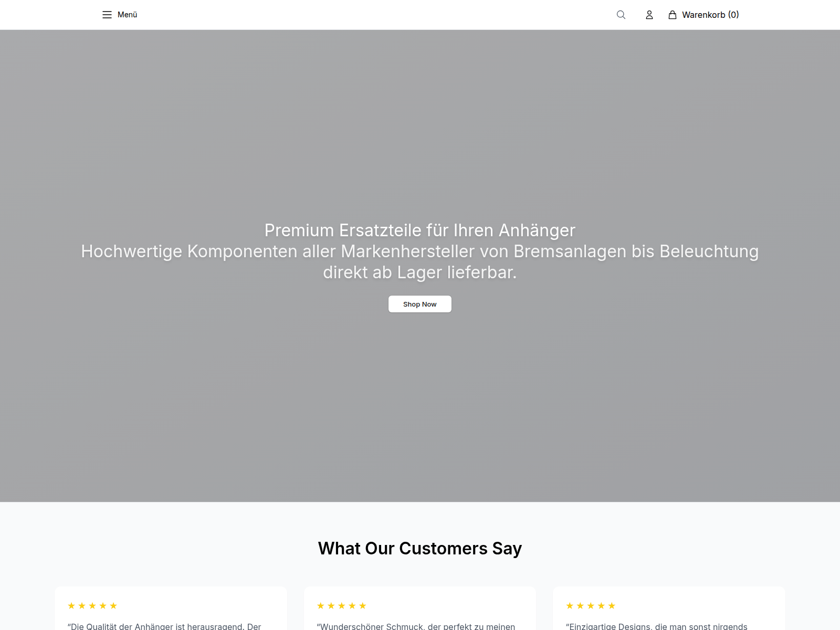The image size is (840, 630).
Task: Click stars of the Wunderschöner Schmuck review
Action: pyautogui.click(x=342, y=606)
